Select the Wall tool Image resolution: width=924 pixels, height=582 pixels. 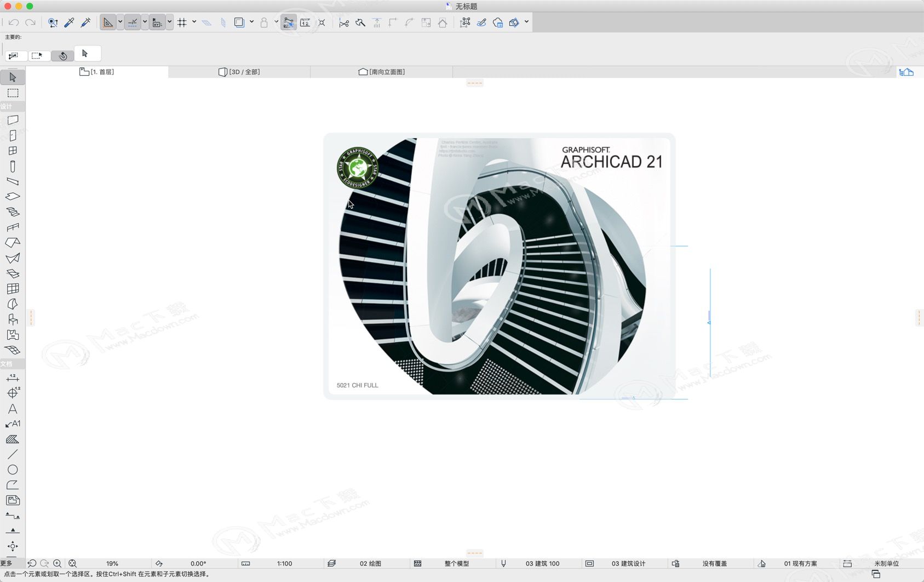tap(13, 120)
